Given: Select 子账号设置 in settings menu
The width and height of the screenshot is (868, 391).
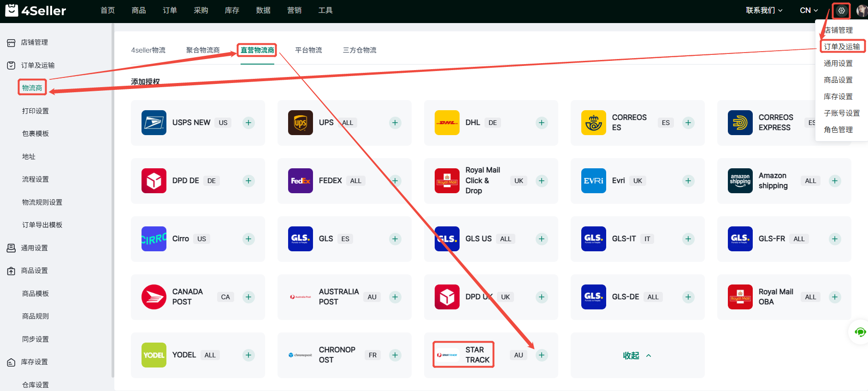Looking at the screenshot, I should pos(842,113).
